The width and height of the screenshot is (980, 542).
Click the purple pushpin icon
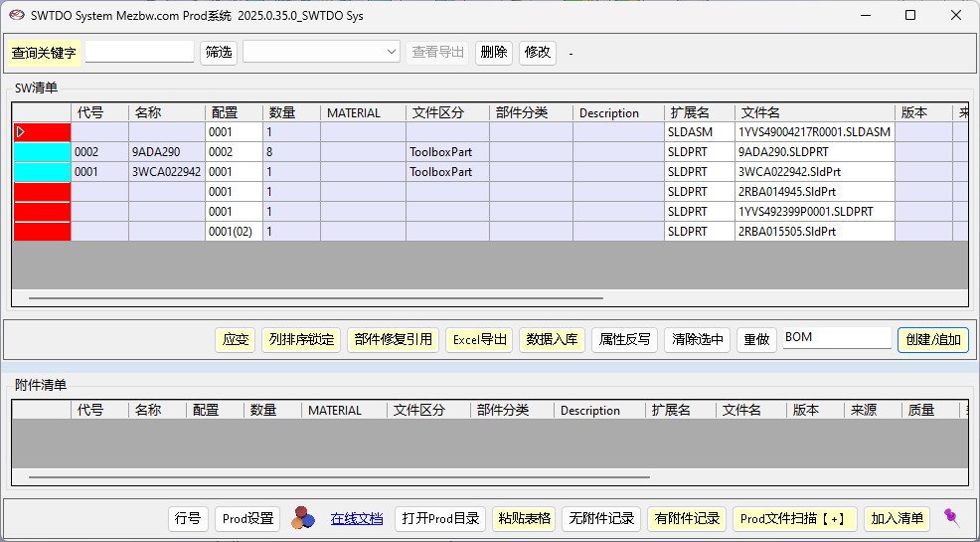pos(951,517)
